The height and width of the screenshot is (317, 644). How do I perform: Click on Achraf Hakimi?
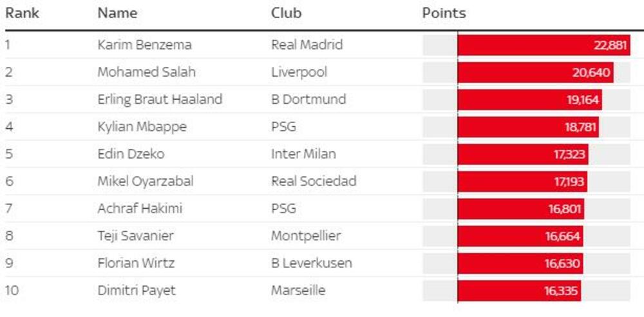tap(140, 209)
